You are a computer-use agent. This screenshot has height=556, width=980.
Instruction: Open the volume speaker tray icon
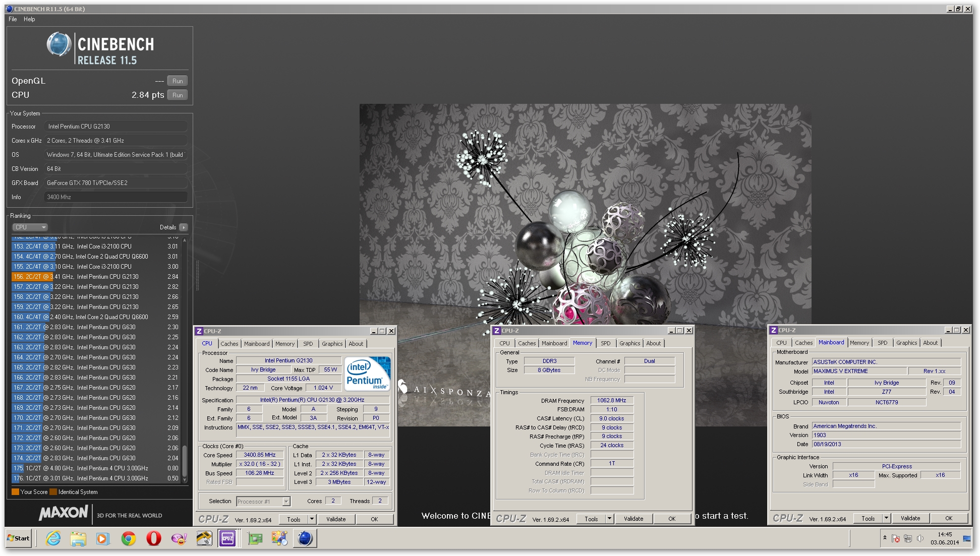pyautogui.click(x=920, y=538)
